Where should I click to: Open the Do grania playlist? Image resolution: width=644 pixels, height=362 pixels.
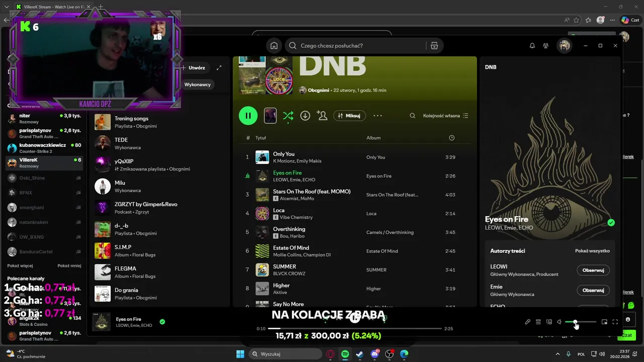coord(160,294)
